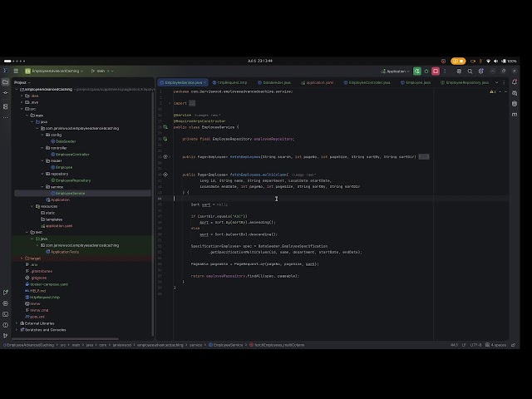The height and width of the screenshot is (399, 532).
Task: Click UTF-8 encoding in status bar
Action: [475, 345]
